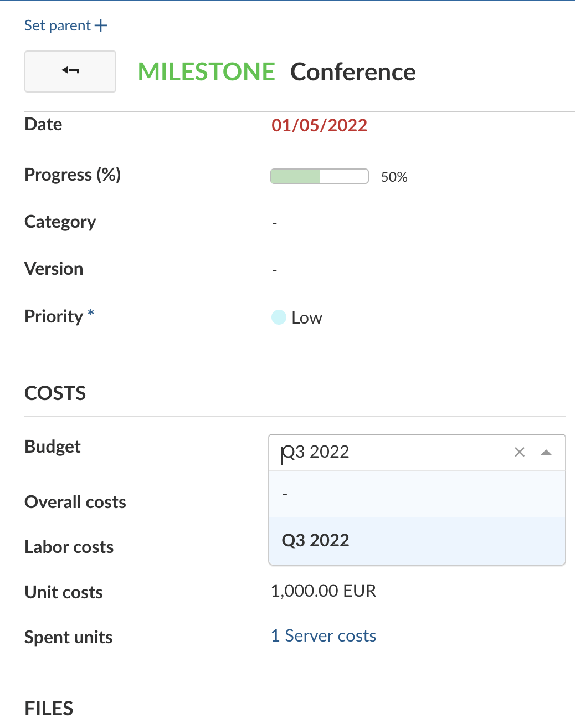Viewport: 575px width, 728px height.
Task: Click the plus icon next to Set parent
Action: tap(100, 25)
